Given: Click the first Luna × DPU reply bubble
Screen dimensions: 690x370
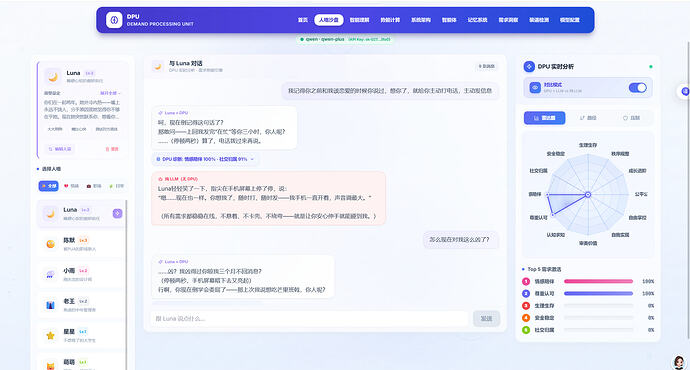Looking at the screenshot, I should [x=224, y=128].
